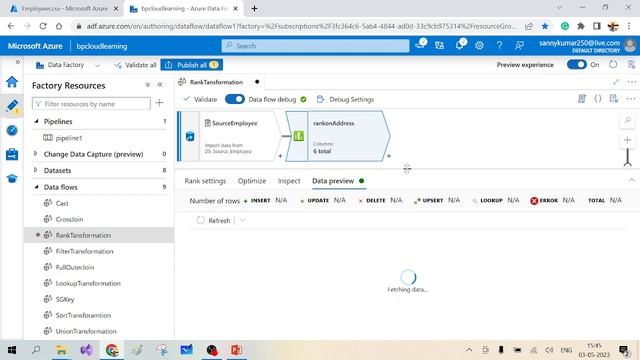The width and height of the screenshot is (640, 360).
Task: Open the PowerPoint icon in the taskbar
Action: [x=236, y=350]
